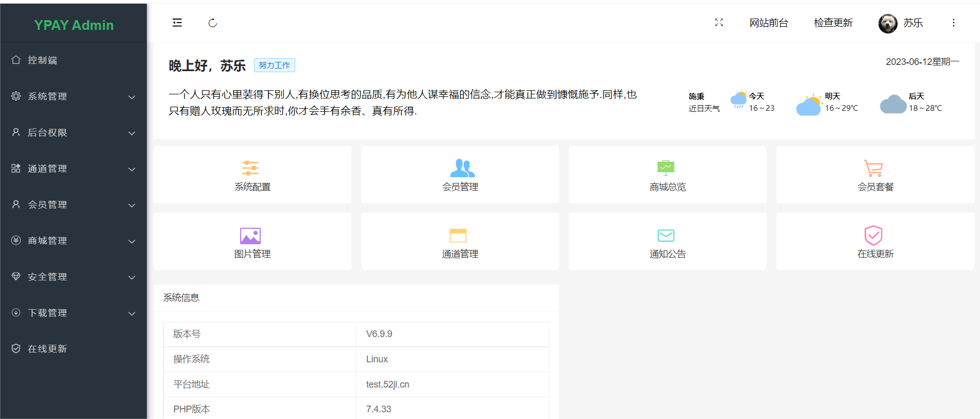Toggle fullscreen mode icon
Image resolution: width=980 pixels, height=419 pixels.
coord(719,23)
